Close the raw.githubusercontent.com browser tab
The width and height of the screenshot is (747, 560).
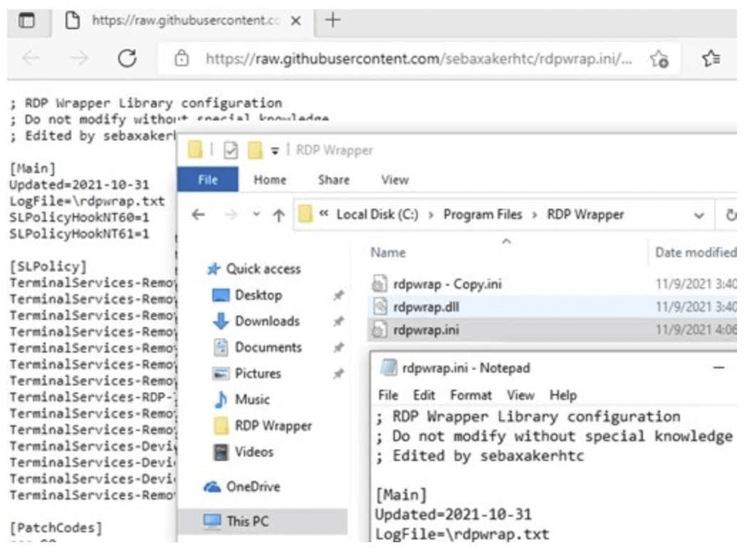point(296,21)
